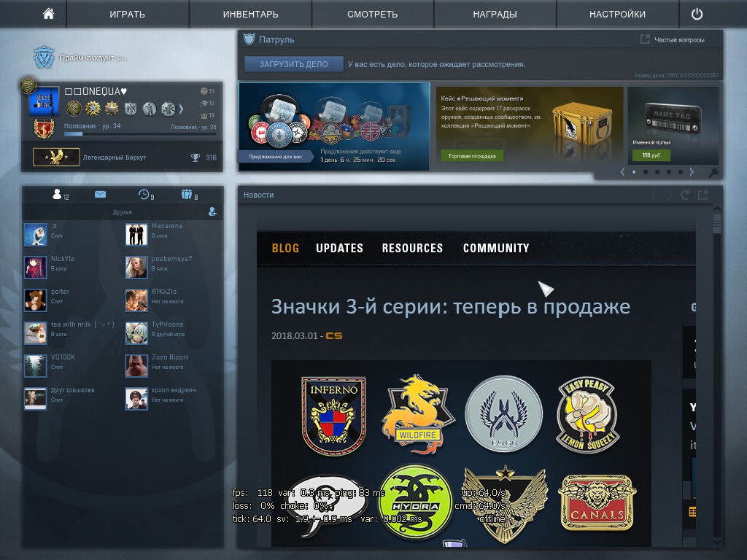
Task: Open the Значки 3-й серии article title
Action: [x=450, y=307]
